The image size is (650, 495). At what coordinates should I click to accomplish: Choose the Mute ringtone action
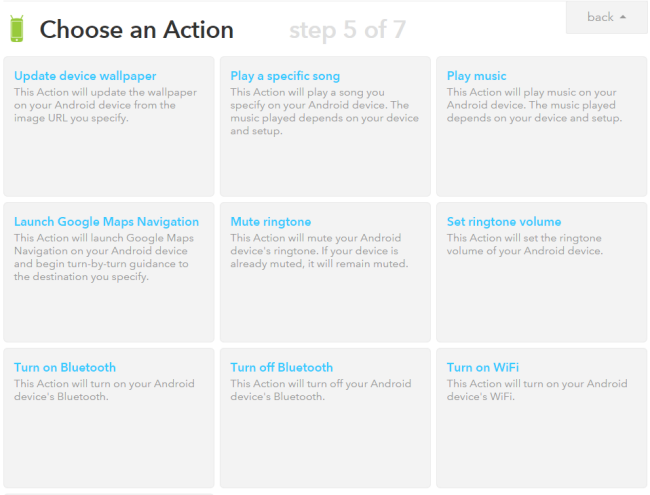[x=271, y=222]
